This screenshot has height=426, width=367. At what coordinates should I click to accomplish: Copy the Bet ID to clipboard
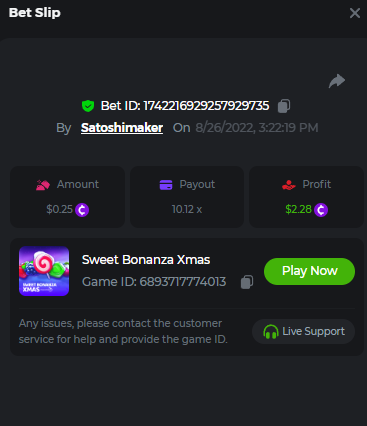(284, 106)
